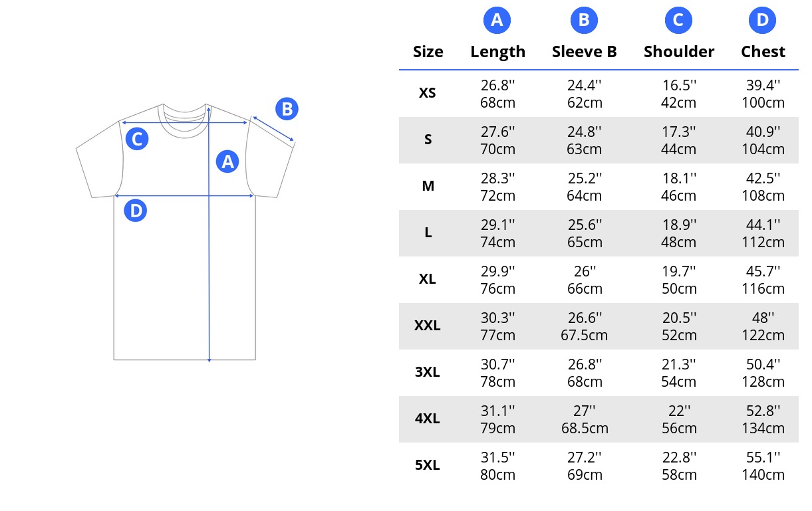The height and width of the screenshot is (511, 812).
Task: Select the Shoulder column header
Action: click(678, 52)
